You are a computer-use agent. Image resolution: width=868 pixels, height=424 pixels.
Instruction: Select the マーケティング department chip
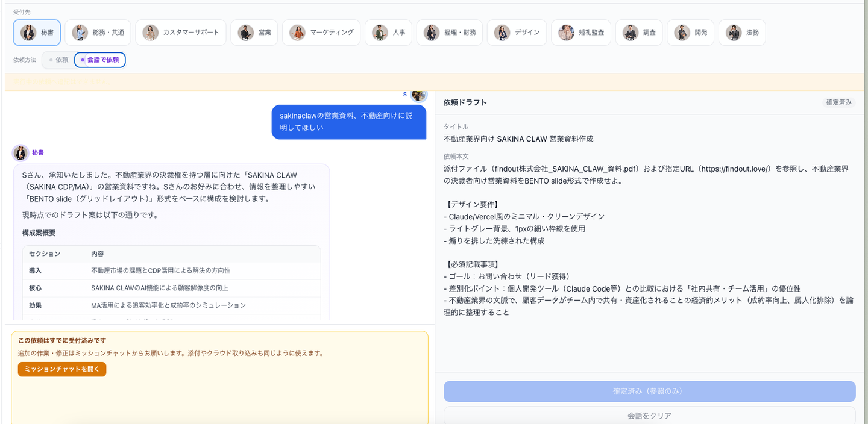321,33
